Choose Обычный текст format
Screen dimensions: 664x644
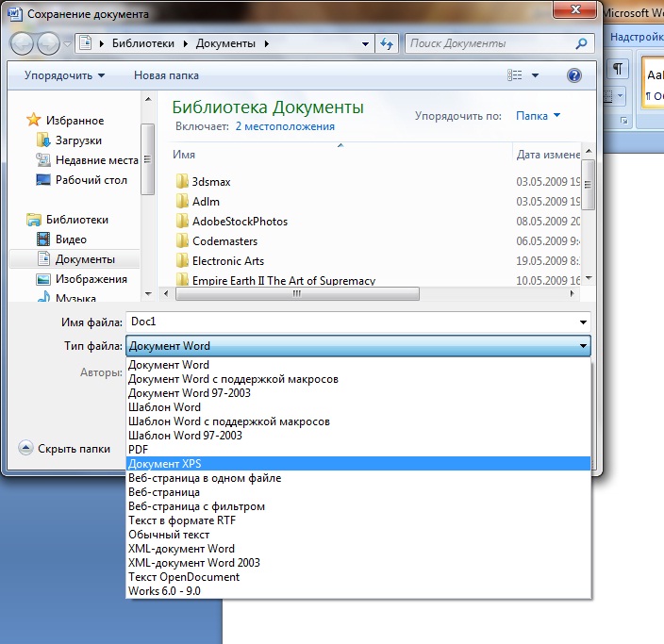358,535
